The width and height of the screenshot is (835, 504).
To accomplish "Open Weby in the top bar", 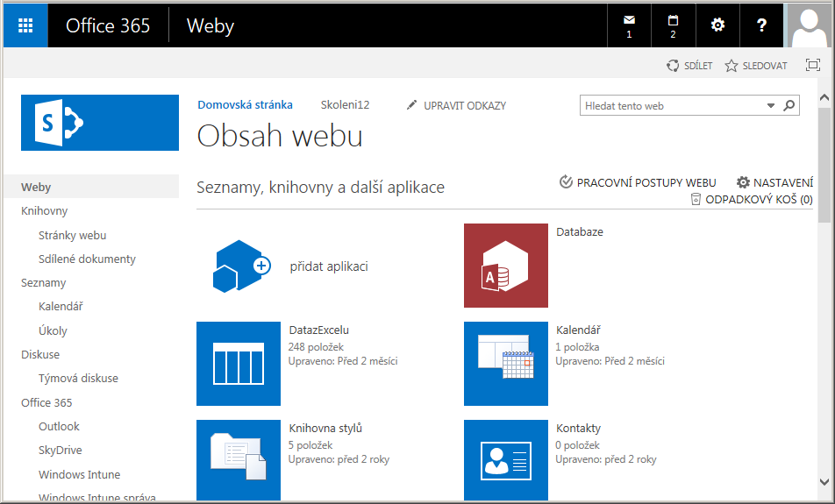I will click(x=211, y=25).
